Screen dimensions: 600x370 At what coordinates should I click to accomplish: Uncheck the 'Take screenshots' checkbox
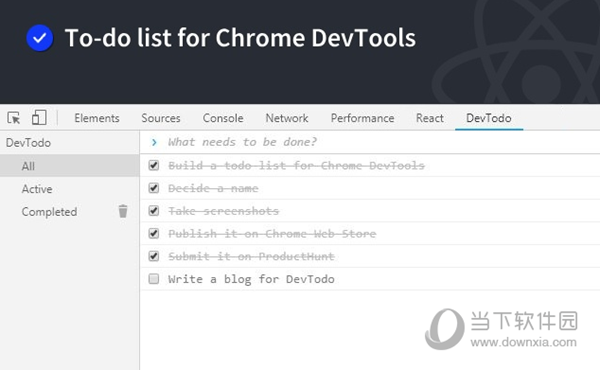coord(154,211)
